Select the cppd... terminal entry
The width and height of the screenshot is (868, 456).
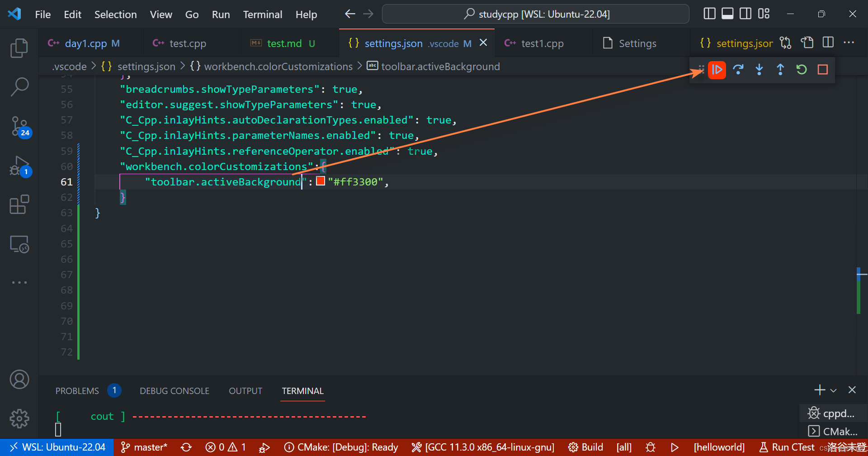click(x=834, y=413)
